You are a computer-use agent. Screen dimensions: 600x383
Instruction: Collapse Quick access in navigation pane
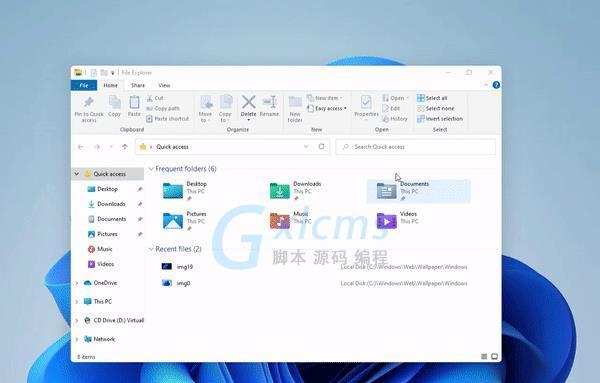(x=77, y=174)
